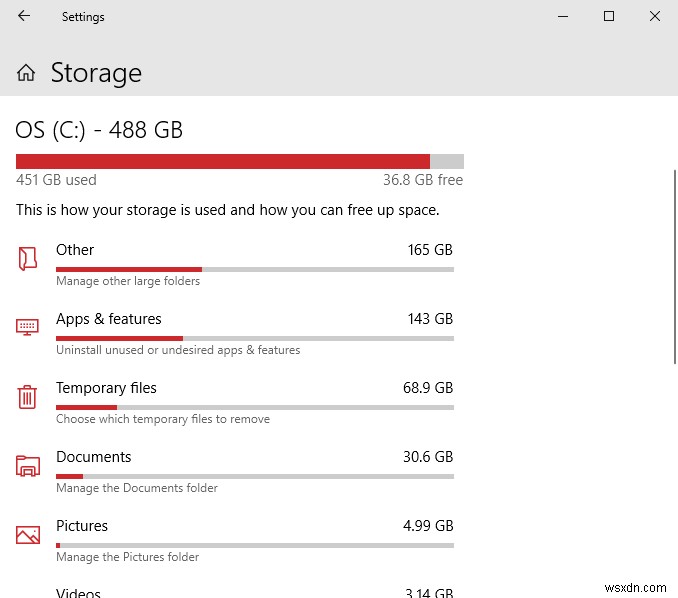Click the Apps & features keyboard icon
The image size is (678, 598).
[28, 327]
